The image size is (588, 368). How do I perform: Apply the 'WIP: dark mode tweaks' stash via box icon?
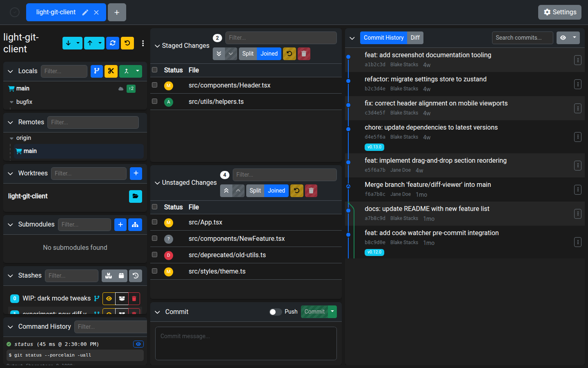[121, 298]
